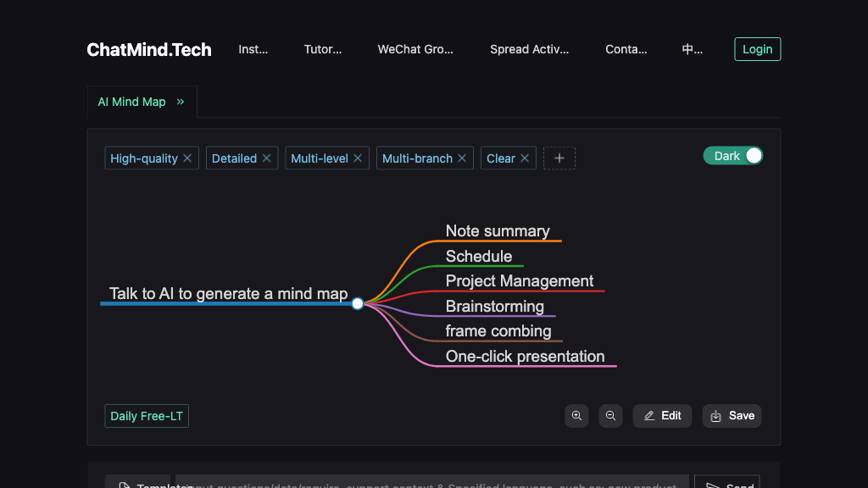Zoom in on the mind map
This screenshot has height=488, width=868.
coord(576,416)
